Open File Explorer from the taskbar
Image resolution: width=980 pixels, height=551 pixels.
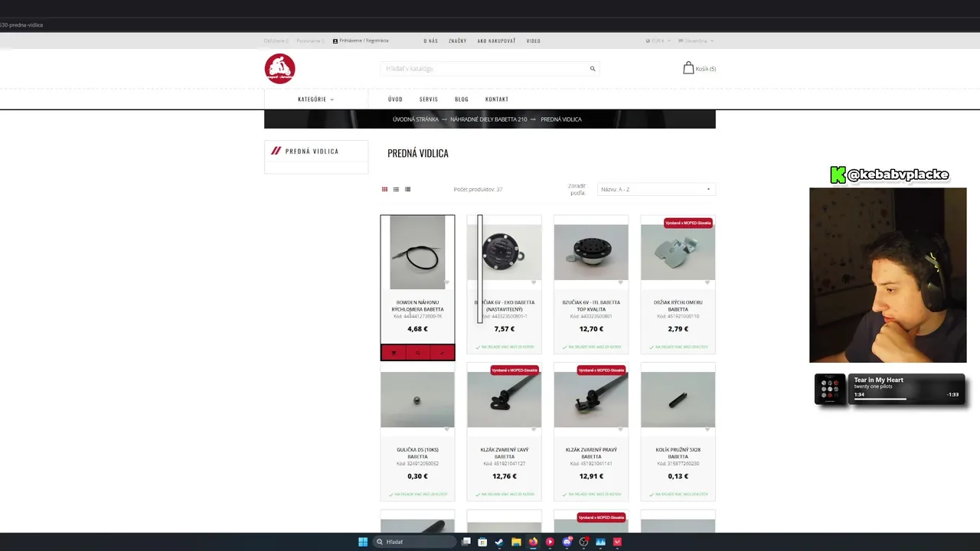516,542
